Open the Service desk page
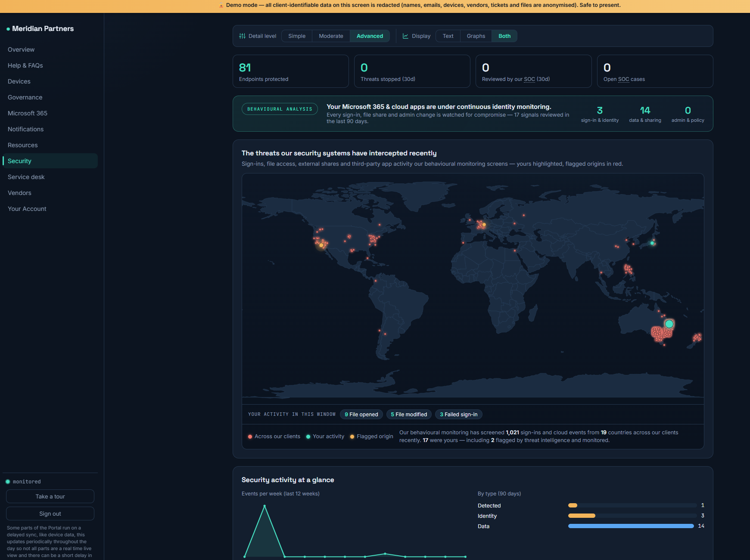Viewport: 750px width, 560px height. (x=50, y=177)
